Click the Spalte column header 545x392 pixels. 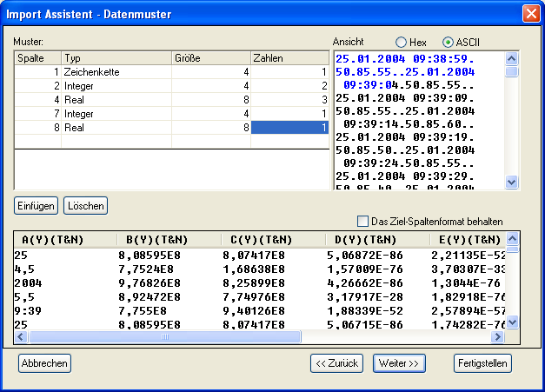point(38,58)
